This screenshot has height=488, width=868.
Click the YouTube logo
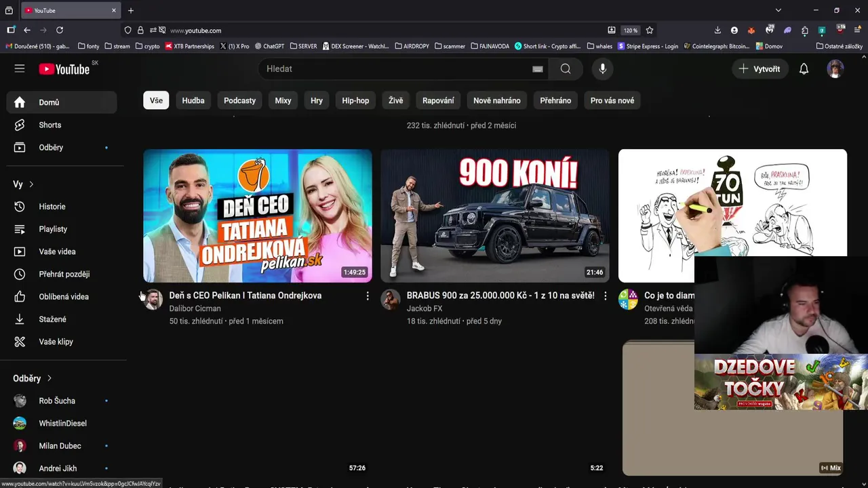click(64, 69)
